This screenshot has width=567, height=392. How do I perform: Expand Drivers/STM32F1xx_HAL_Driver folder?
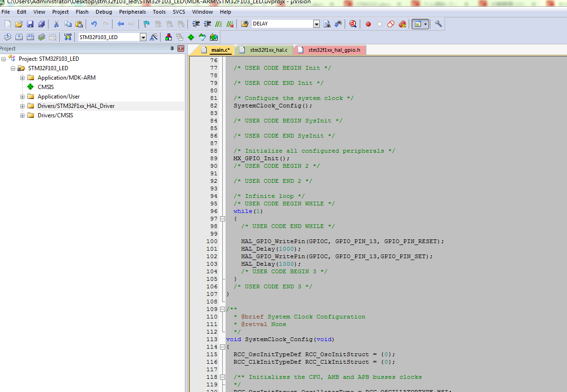point(22,106)
